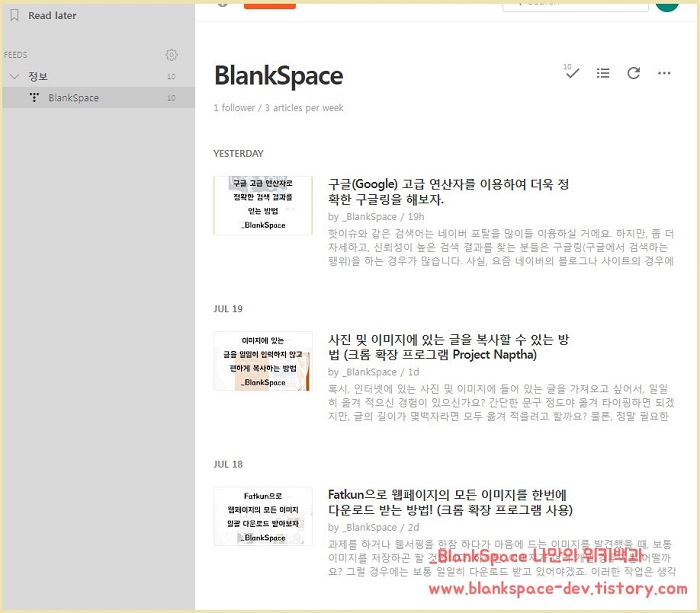This screenshot has height=613, width=700.
Task: Open thumbnail of Google 연산자 article
Action: tap(263, 205)
